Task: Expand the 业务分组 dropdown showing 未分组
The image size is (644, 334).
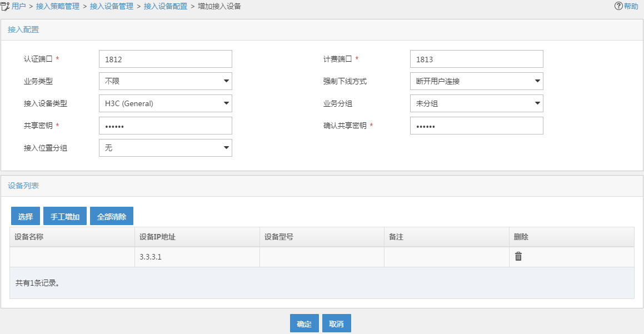Action: click(x=476, y=103)
